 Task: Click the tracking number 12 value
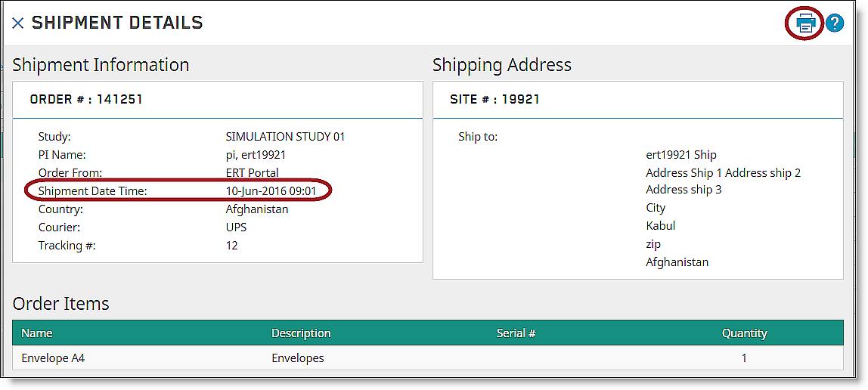pyautogui.click(x=231, y=246)
